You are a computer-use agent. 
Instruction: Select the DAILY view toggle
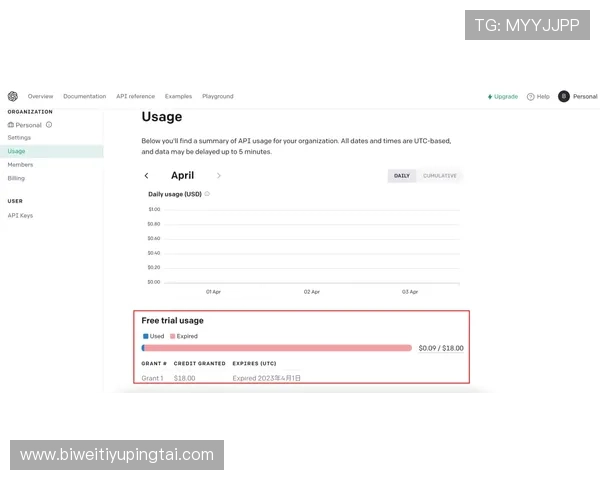click(402, 176)
